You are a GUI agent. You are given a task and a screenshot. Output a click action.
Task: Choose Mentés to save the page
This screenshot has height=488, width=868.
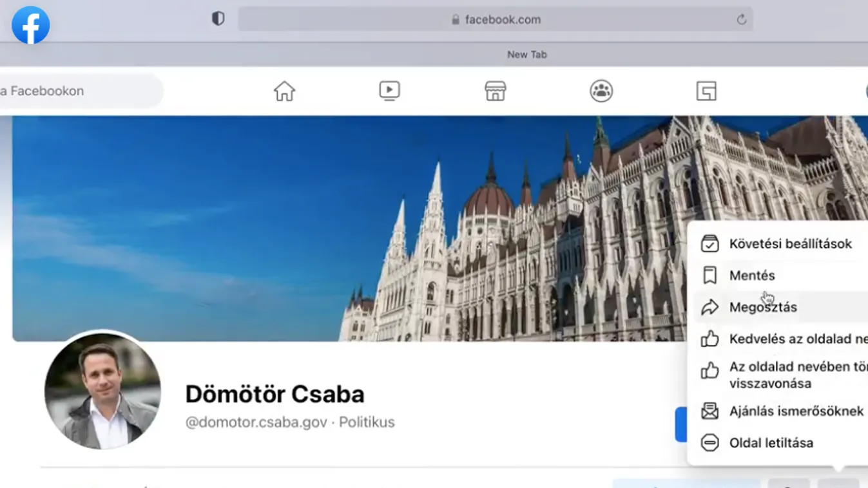751,275
